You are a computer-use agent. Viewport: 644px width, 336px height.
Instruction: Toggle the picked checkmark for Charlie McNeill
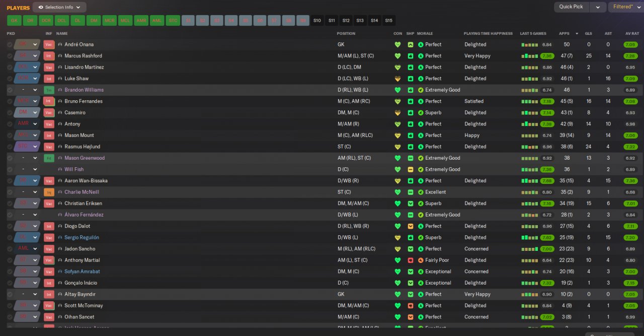[10, 192]
